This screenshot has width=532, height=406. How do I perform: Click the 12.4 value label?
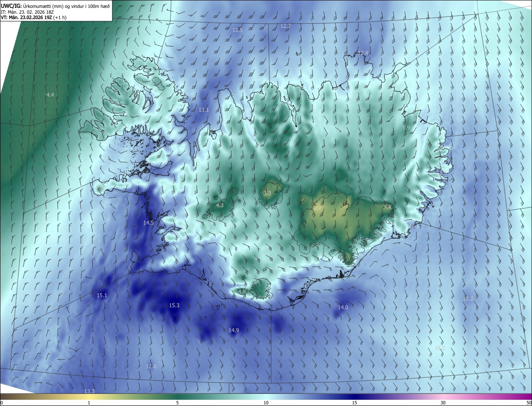tap(363, 53)
